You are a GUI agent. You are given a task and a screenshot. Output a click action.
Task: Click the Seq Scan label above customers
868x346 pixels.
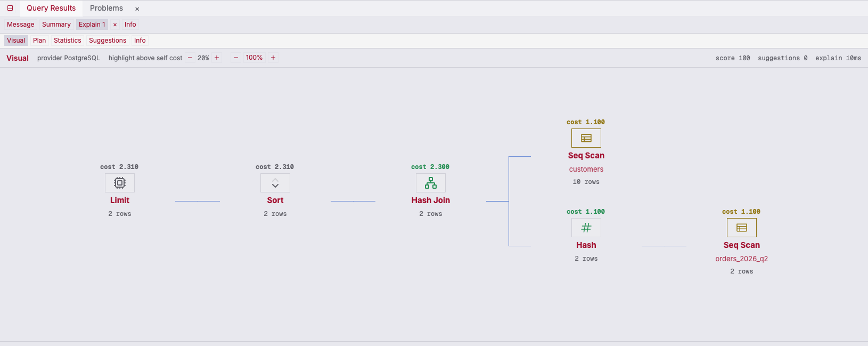point(586,156)
